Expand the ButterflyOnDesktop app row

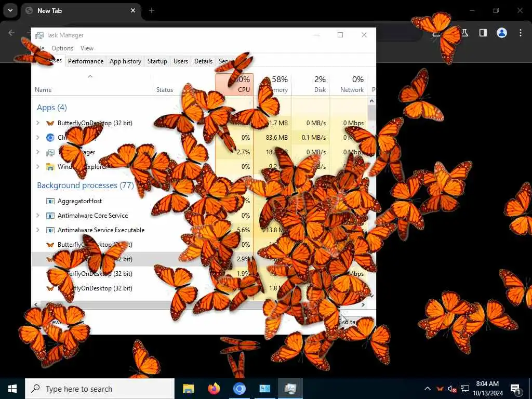pos(38,123)
